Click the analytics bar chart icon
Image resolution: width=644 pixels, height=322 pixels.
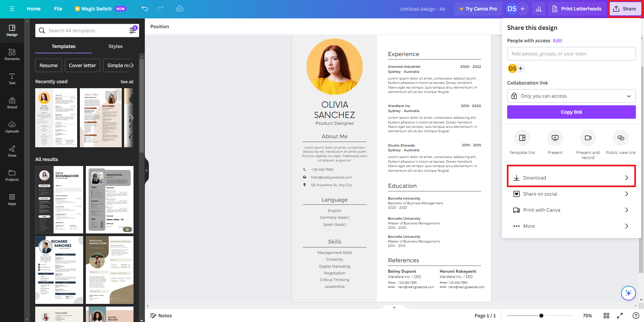pyautogui.click(x=539, y=9)
